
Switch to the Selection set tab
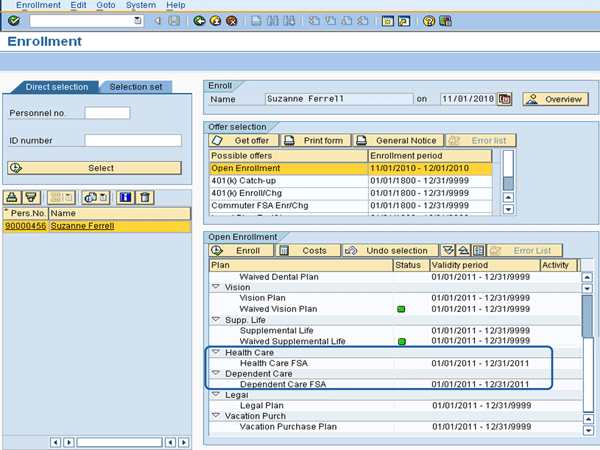click(x=137, y=88)
